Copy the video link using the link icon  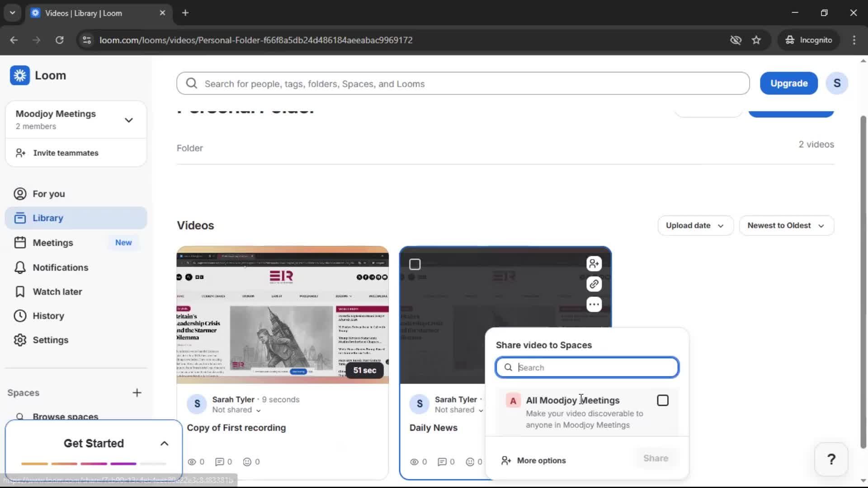(594, 284)
